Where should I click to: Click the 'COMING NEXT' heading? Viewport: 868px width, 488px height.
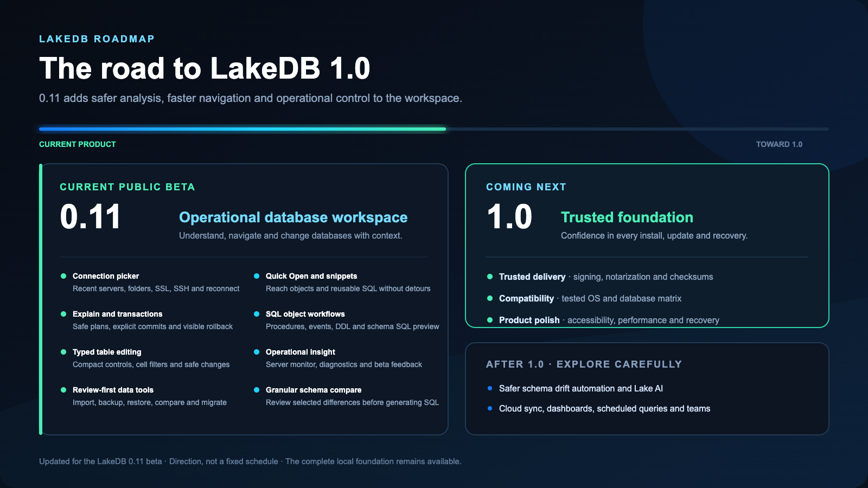click(526, 187)
